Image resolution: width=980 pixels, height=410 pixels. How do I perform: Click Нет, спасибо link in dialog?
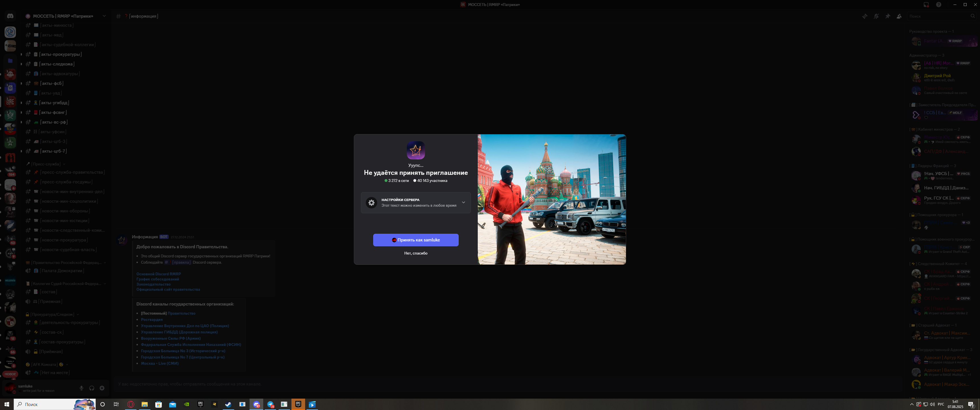415,253
